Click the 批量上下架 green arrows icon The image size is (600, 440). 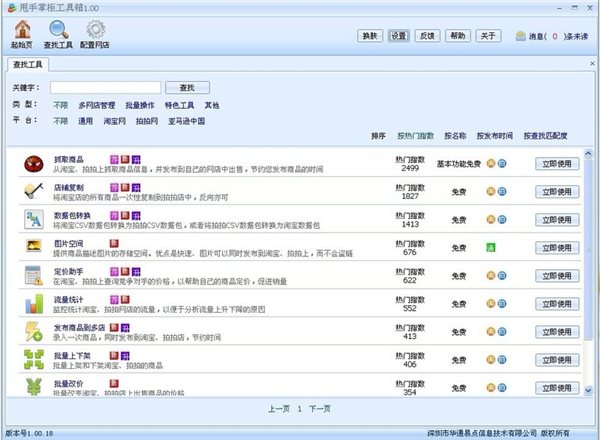click(x=34, y=360)
